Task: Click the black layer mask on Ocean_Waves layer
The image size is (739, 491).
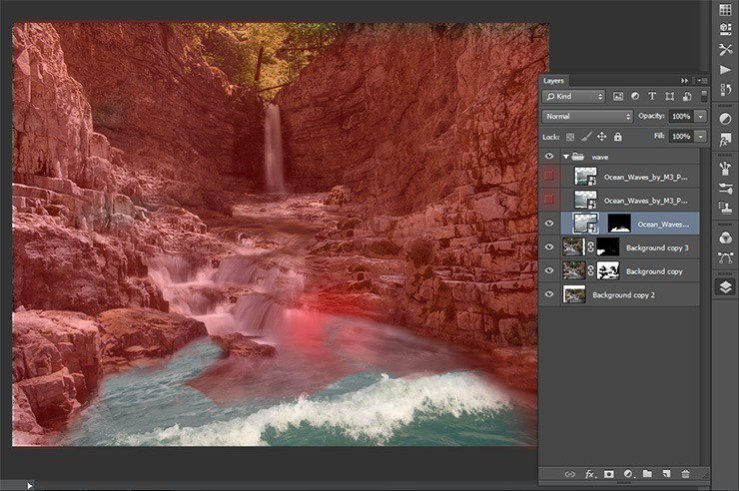Action: [x=620, y=223]
